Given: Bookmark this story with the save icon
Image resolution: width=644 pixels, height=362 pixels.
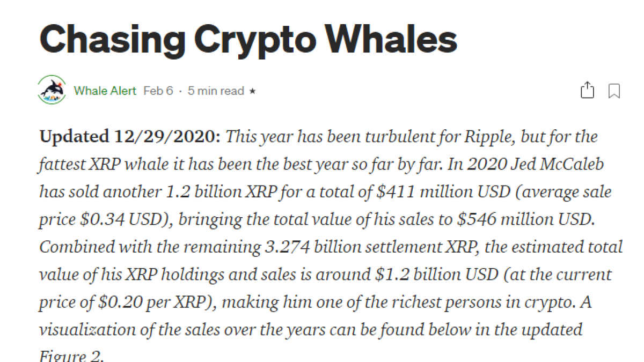Looking at the screenshot, I should coord(614,91).
